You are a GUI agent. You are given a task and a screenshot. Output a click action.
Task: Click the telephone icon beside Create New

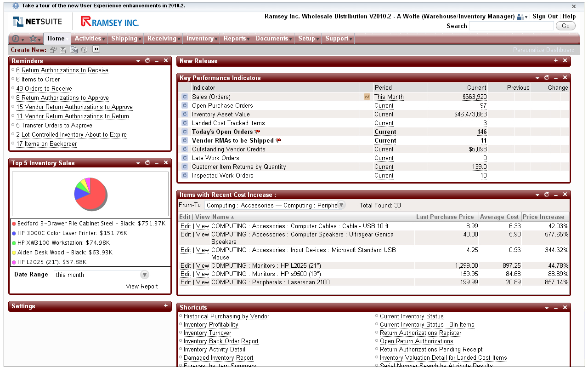pyautogui.click(x=63, y=50)
